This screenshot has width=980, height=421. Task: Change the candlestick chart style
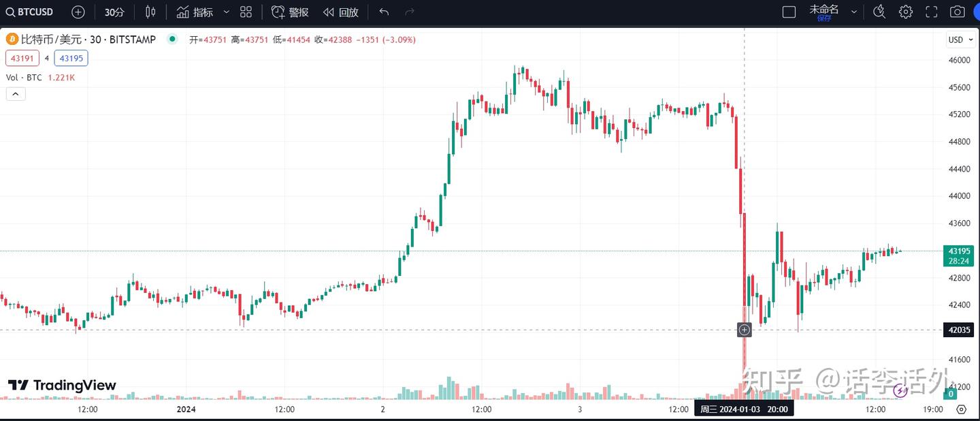(x=150, y=12)
